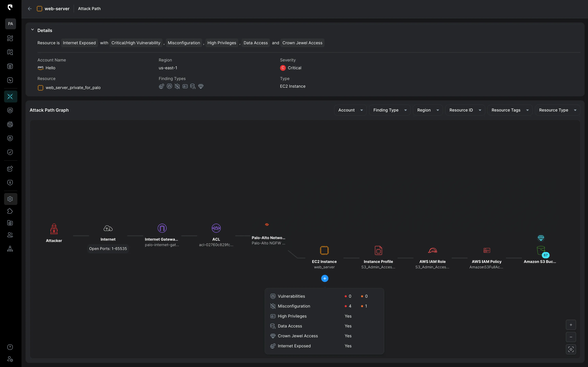
Task: Click the Data Access tag in details
Action: pyautogui.click(x=256, y=43)
